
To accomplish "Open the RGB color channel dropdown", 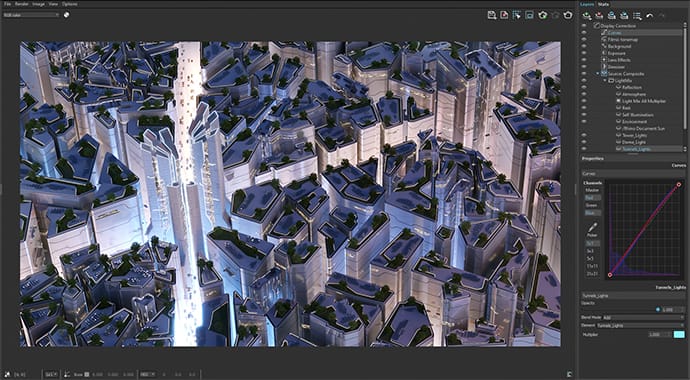I will [31, 15].
